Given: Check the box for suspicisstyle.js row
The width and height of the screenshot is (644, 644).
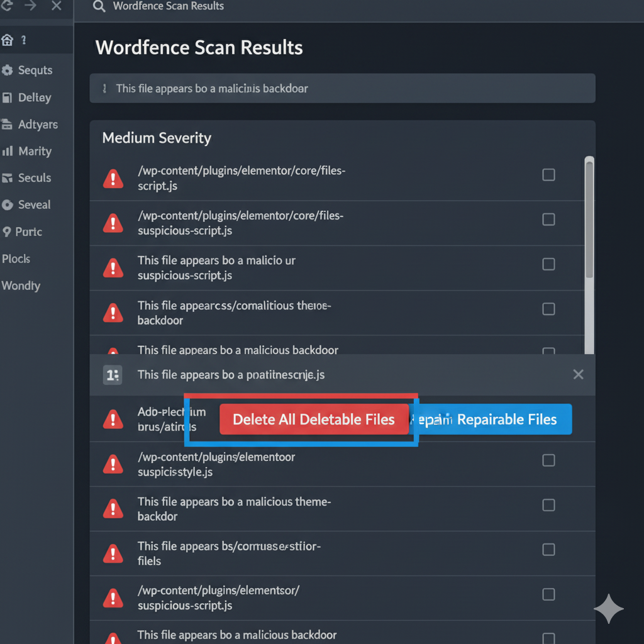Looking at the screenshot, I should coord(548,460).
